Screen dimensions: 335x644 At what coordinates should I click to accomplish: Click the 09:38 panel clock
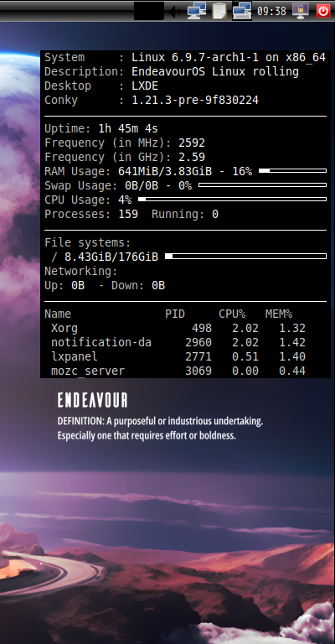[271, 11]
